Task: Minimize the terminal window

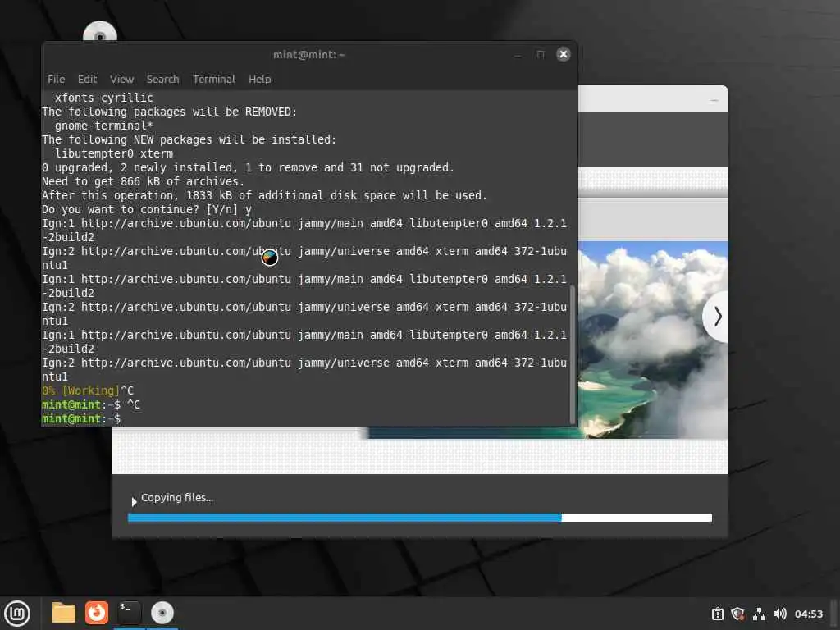Action: [518, 55]
